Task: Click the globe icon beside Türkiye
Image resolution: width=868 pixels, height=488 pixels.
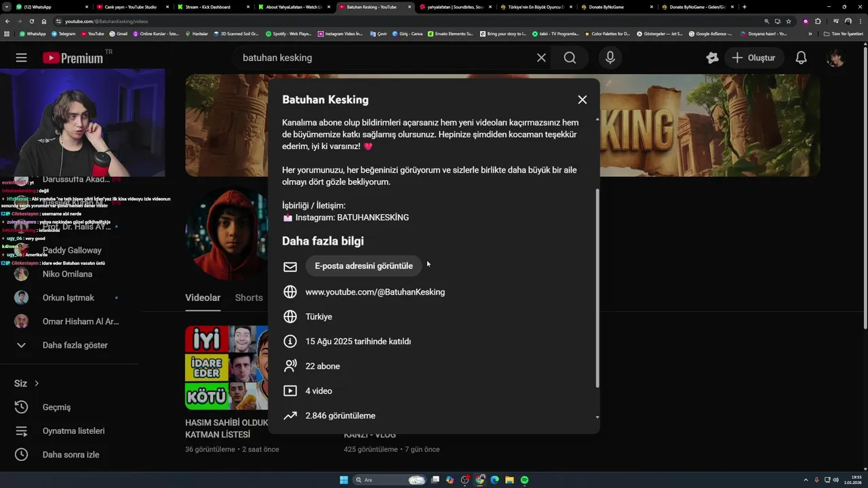Action: tap(290, 317)
